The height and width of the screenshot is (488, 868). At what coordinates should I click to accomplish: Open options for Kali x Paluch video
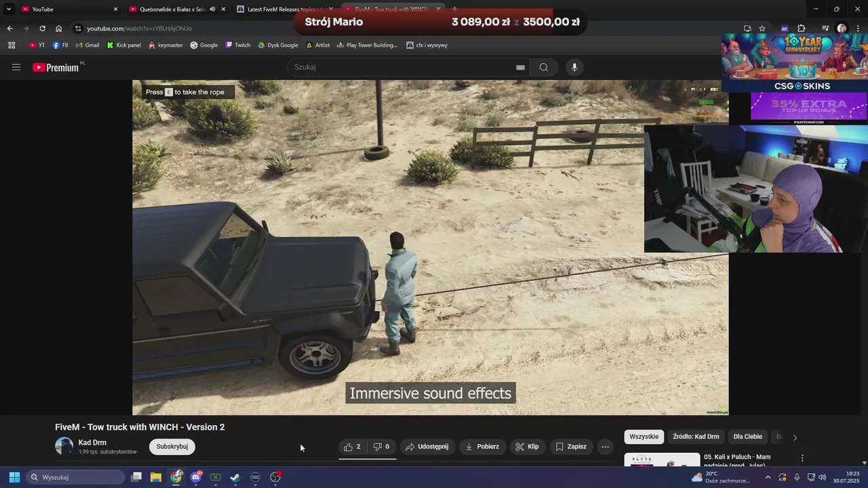(802, 458)
